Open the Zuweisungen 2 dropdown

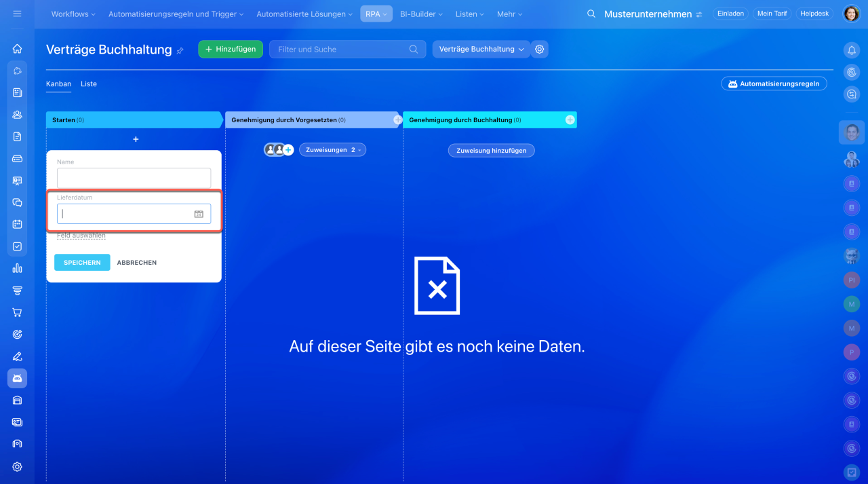pos(332,150)
